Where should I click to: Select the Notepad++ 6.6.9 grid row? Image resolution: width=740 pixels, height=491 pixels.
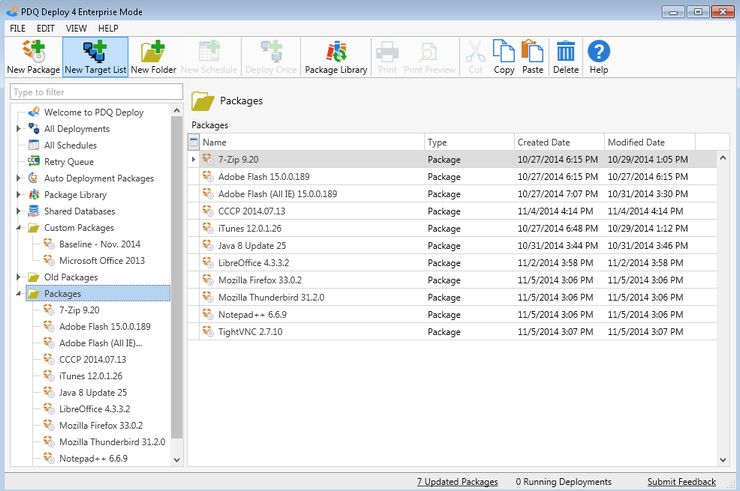click(452, 314)
